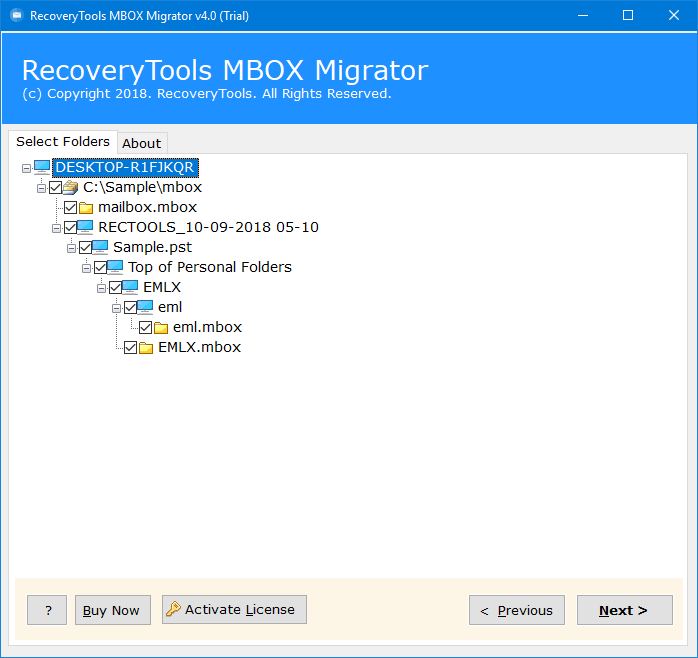Toggle the EMLX.mbox checkbox
This screenshot has width=698, height=658.
(130, 347)
